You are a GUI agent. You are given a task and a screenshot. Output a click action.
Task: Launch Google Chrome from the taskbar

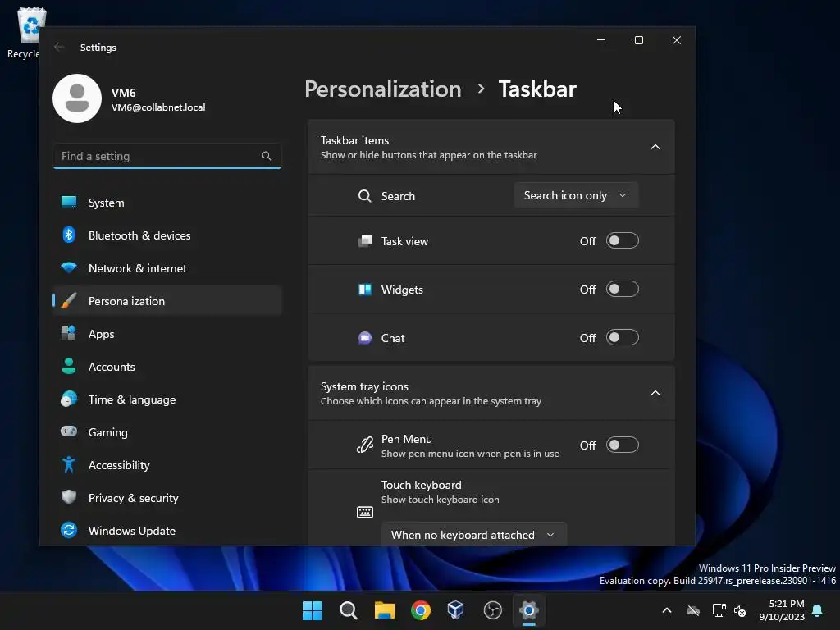click(421, 610)
